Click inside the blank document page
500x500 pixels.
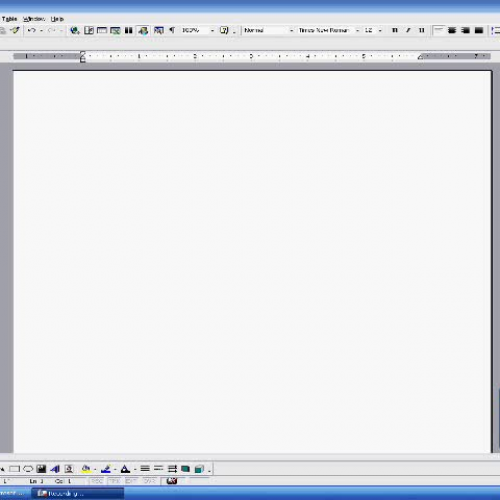coord(252,262)
